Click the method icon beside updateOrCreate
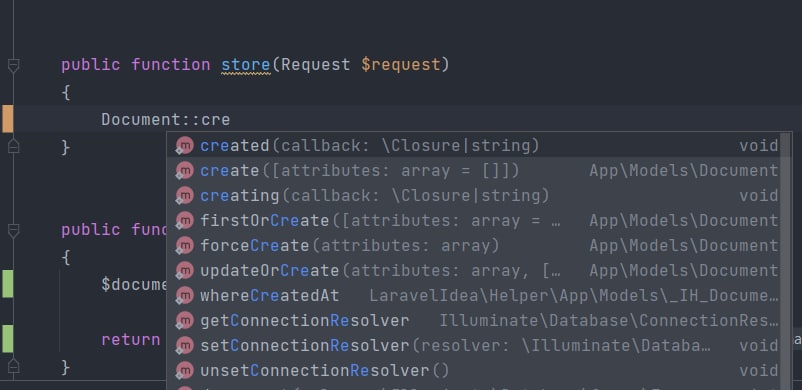802x390 pixels. [x=184, y=270]
